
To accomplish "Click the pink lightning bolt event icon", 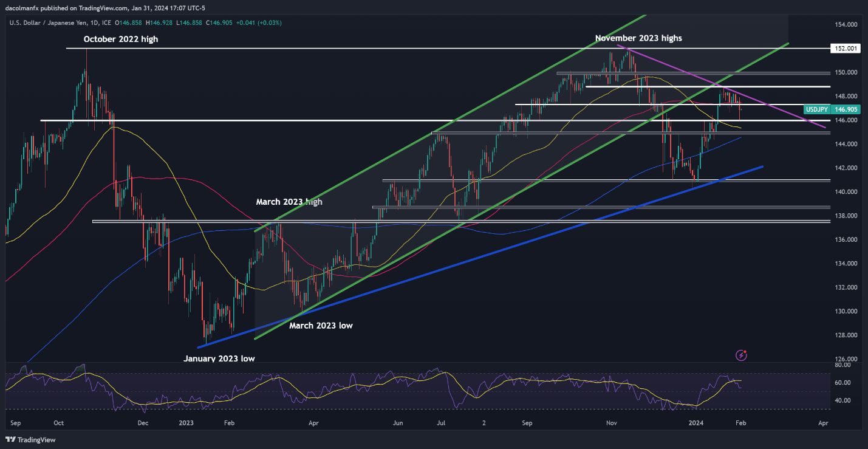I will tap(740, 354).
